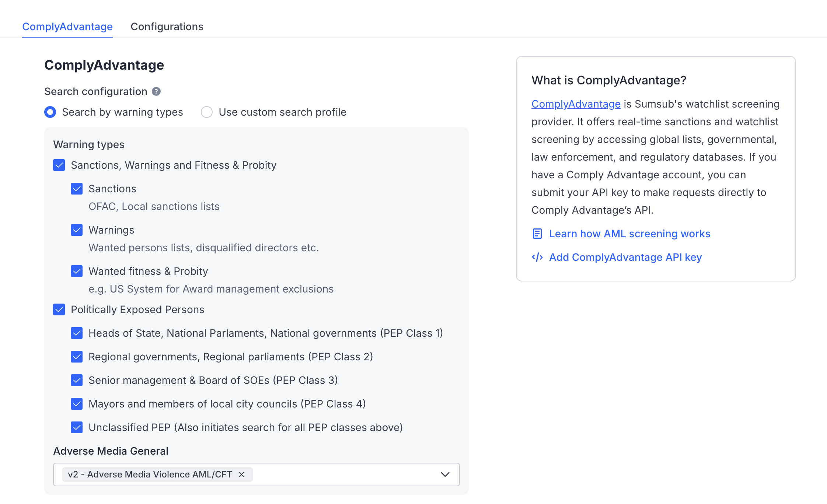The height and width of the screenshot is (504, 827).
Task: Open the ComplyAdvantage hyperlink in the info panel
Action: tap(576, 104)
